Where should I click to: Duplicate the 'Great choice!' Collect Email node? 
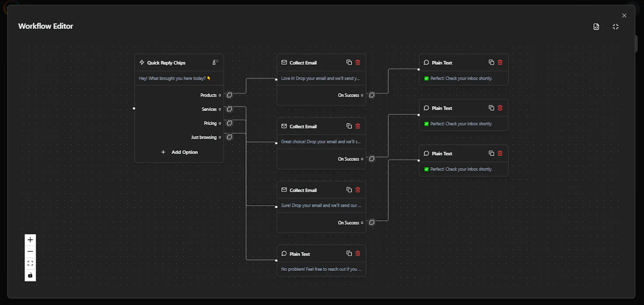coord(349,126)
